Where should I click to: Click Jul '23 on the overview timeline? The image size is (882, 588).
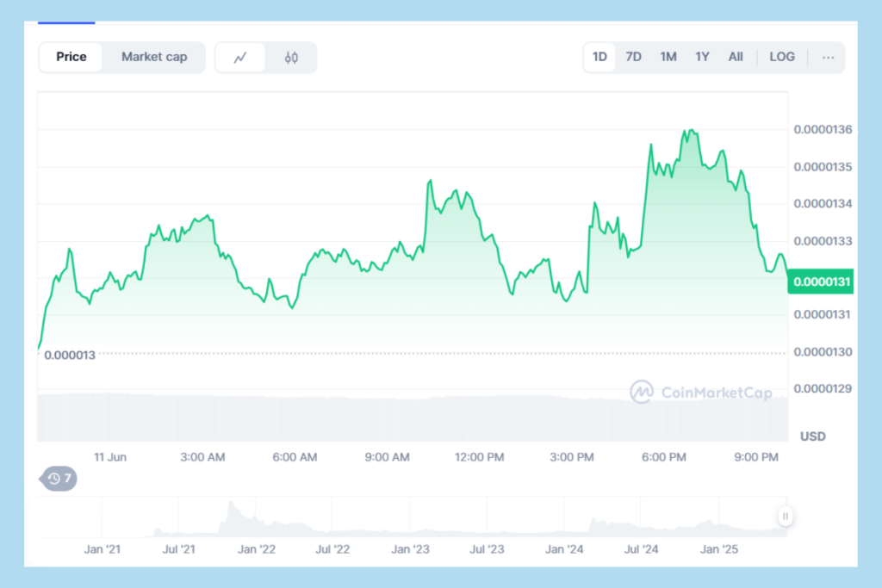(487, 549)
